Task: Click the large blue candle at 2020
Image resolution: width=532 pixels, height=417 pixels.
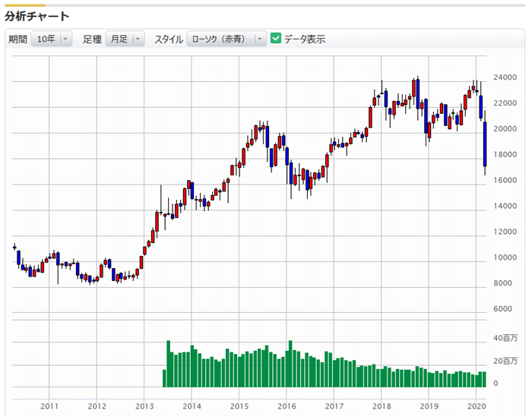Action: pos(485,144)
